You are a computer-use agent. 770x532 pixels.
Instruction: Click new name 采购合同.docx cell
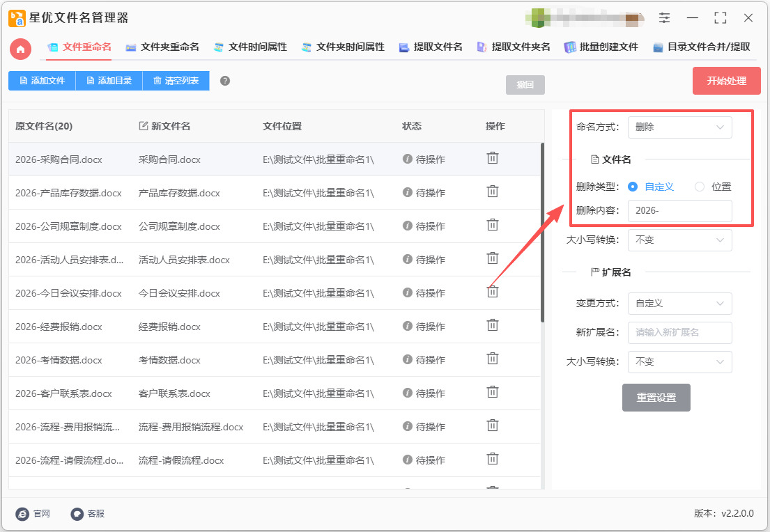point(169,159)
